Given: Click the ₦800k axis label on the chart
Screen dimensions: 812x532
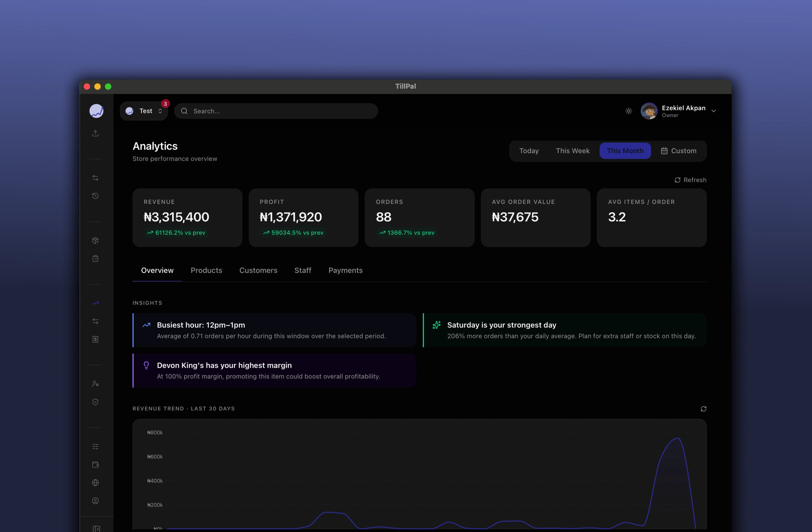Looking at the screenshot, I should click(x=155, y=432).
